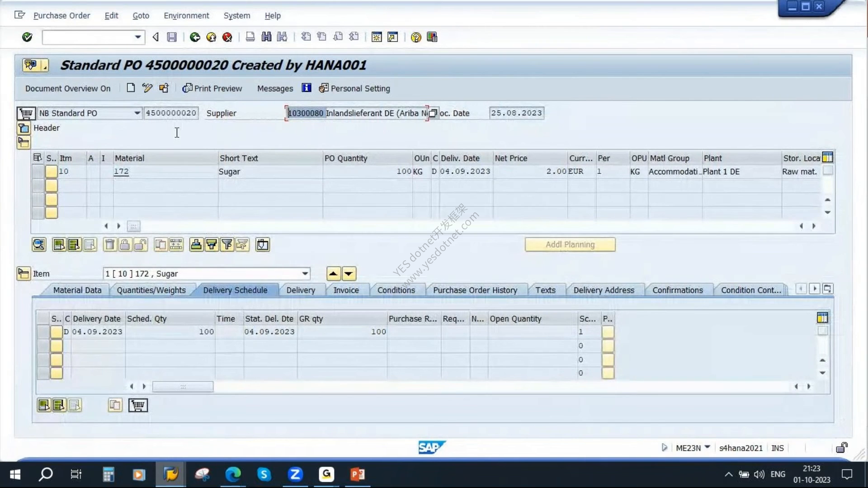
Task: Click the Messages info icon
Action: 307,88
